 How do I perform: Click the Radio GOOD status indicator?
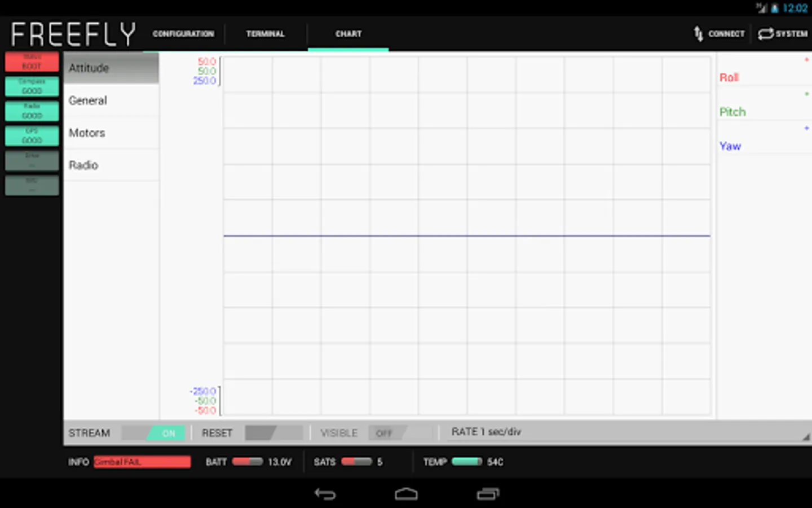tap(32, 111)
